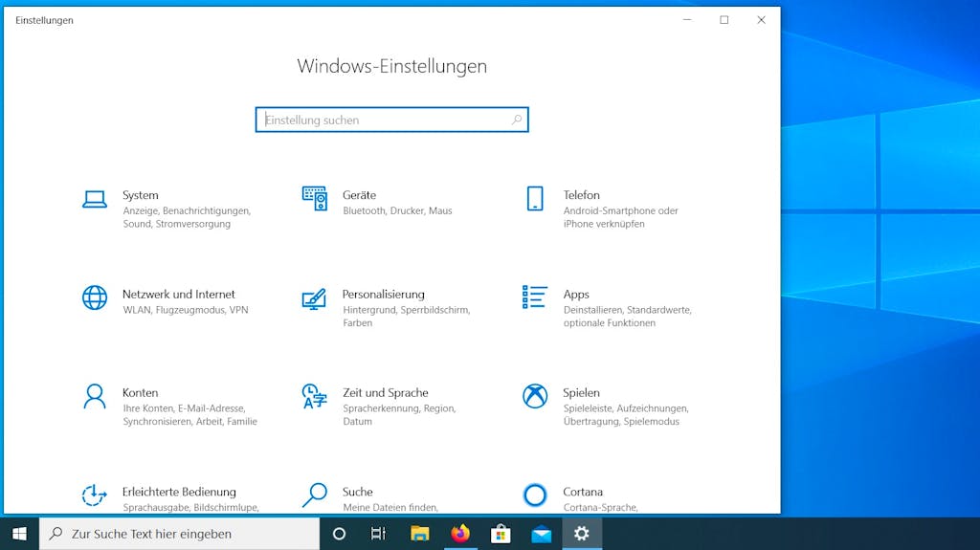Open the System settings link
This screenshot has width=980, height=550.
[141, 195]
